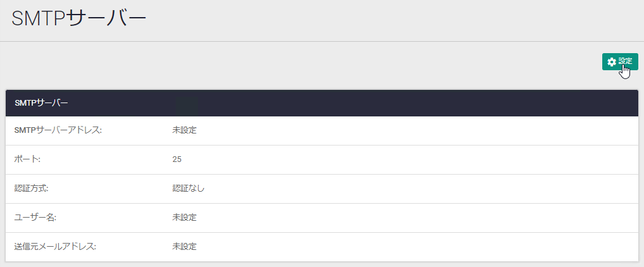Image resolution: width=644 pixels, height=267 pixels.
Task: Open the 設定 settings button
Action: pyautogui.click(x=620, y=61)
